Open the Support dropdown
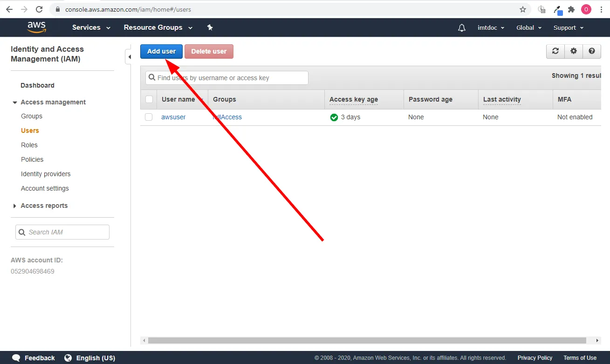This screenshot has height=364, width=610. click(x=569, y=28)
